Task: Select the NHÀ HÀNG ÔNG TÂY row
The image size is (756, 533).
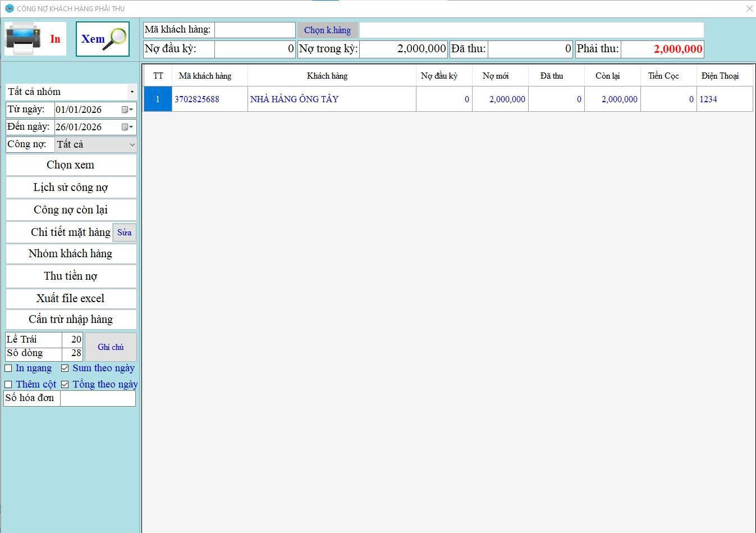Action: point(294,99)
